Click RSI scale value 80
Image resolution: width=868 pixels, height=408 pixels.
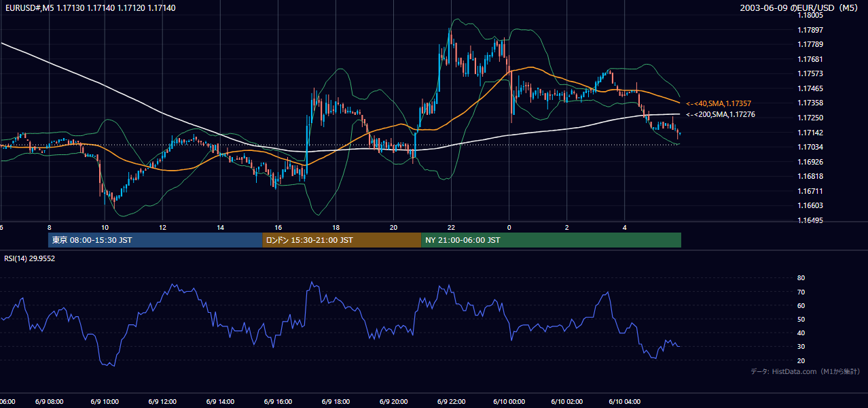coord(801,278)
